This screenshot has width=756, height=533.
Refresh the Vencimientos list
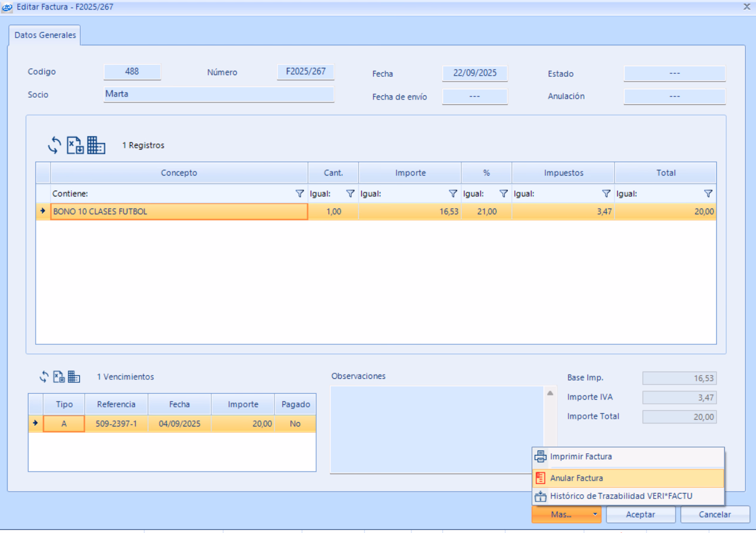click(44, 377)
